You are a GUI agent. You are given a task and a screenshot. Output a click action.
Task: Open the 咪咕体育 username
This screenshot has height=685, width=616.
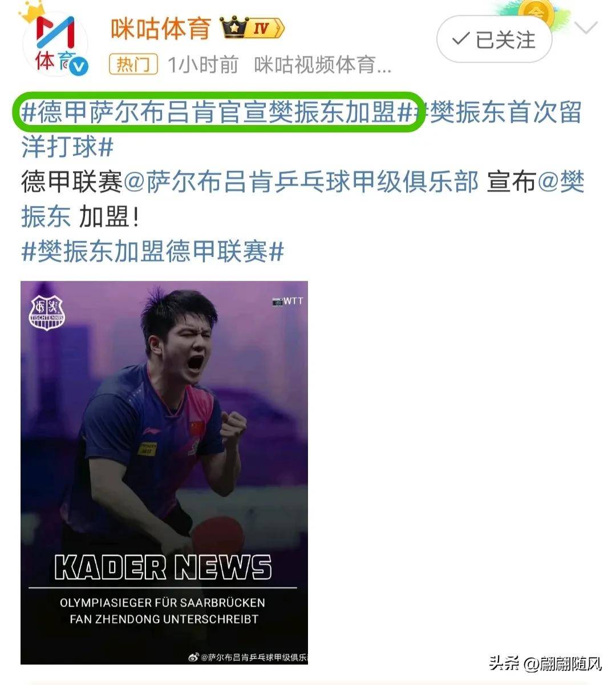(161, 28)
